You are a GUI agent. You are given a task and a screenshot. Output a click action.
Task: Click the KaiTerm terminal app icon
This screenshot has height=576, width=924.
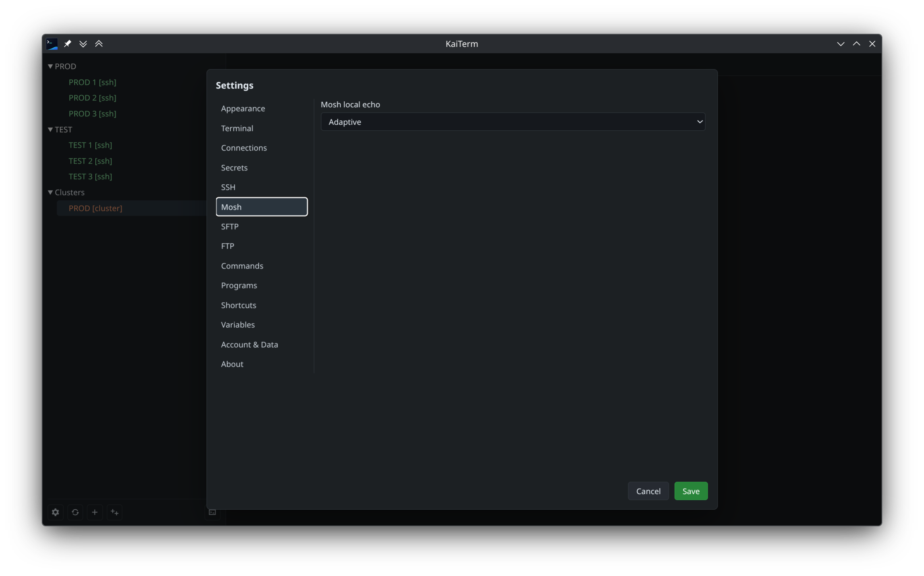click(x=52, y=44)
